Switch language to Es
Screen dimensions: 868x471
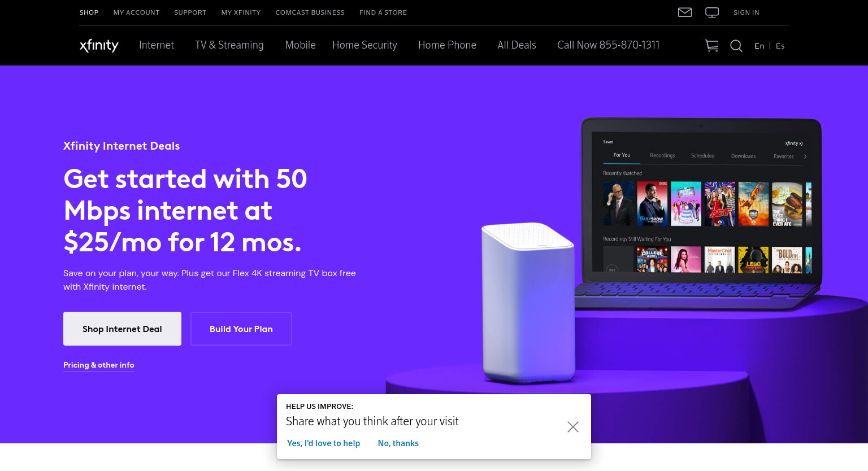click(780, 46)
